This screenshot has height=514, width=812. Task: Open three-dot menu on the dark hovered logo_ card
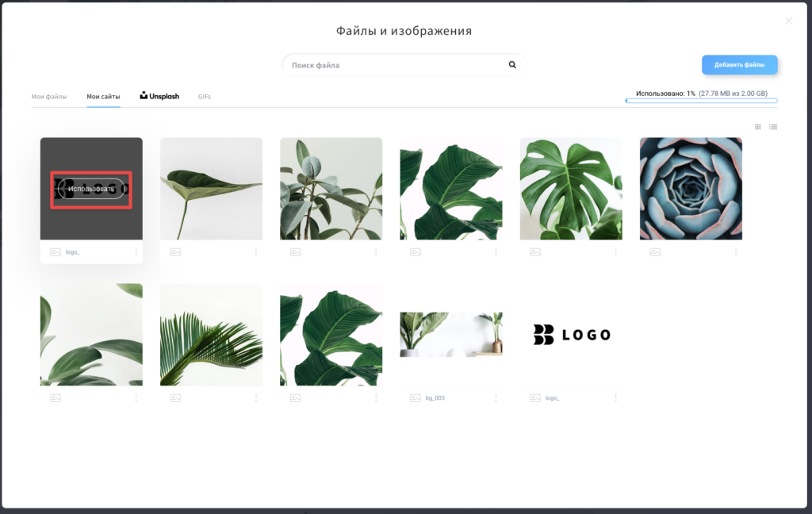click(136, 251)
